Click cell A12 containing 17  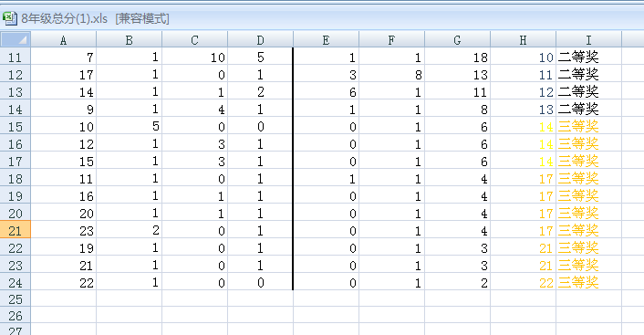(x=64, y=75)
